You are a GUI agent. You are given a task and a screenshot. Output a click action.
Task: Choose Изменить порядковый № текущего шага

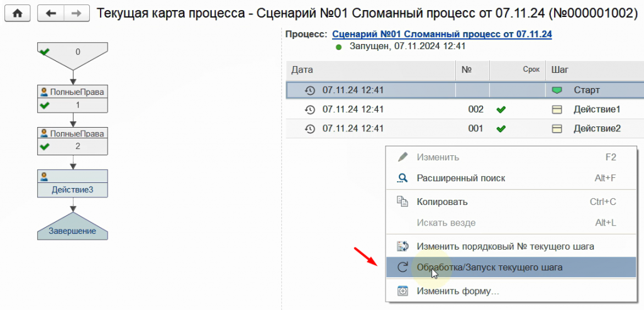511,246
